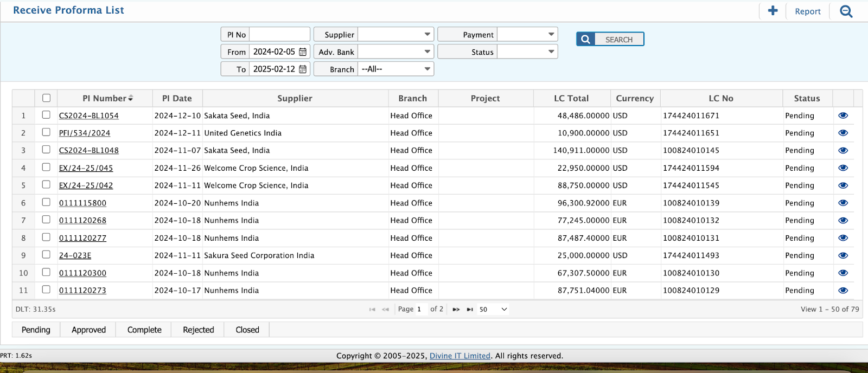Click the SEARCH button

tap(610, 39)
